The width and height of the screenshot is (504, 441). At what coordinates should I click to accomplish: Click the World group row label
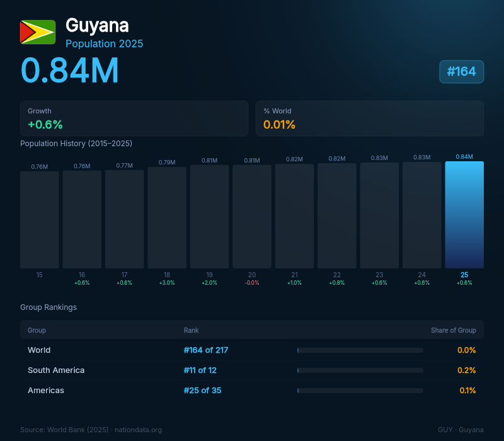coord(39,350)
